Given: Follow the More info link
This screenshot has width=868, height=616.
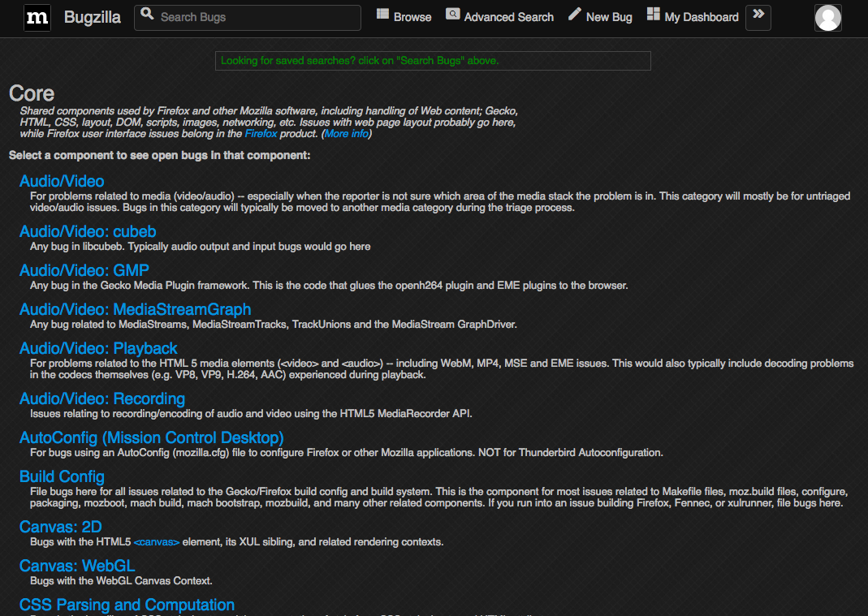Looking at the screenshot, I should [347, 133].
